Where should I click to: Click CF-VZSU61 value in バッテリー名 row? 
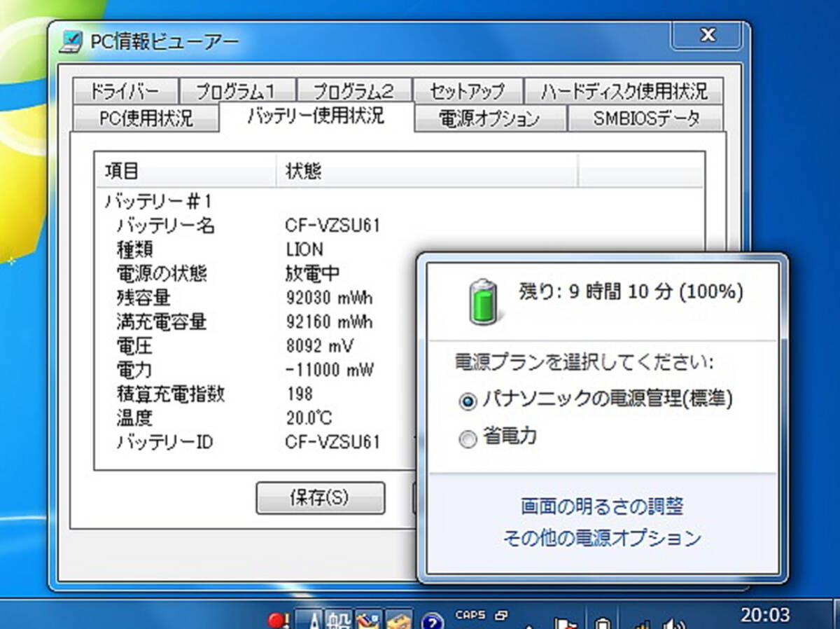pos(333,226)
